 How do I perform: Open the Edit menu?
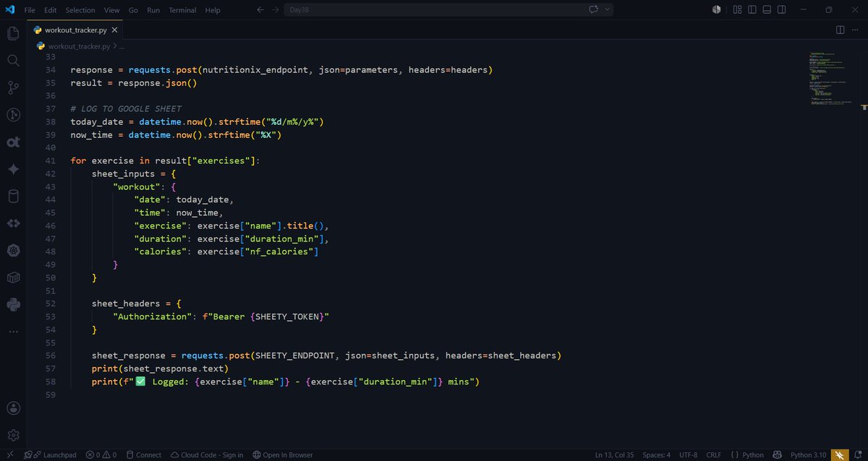(x=50, y=10)
